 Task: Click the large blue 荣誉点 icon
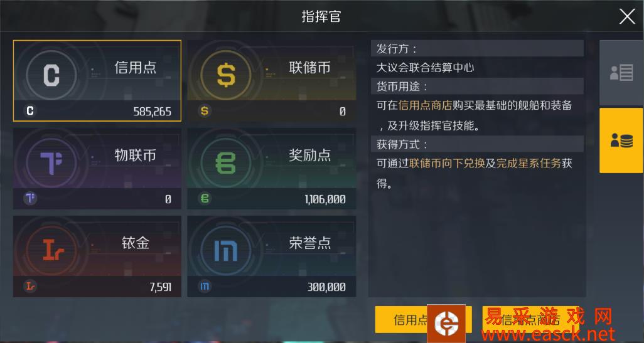pos(225,250)
